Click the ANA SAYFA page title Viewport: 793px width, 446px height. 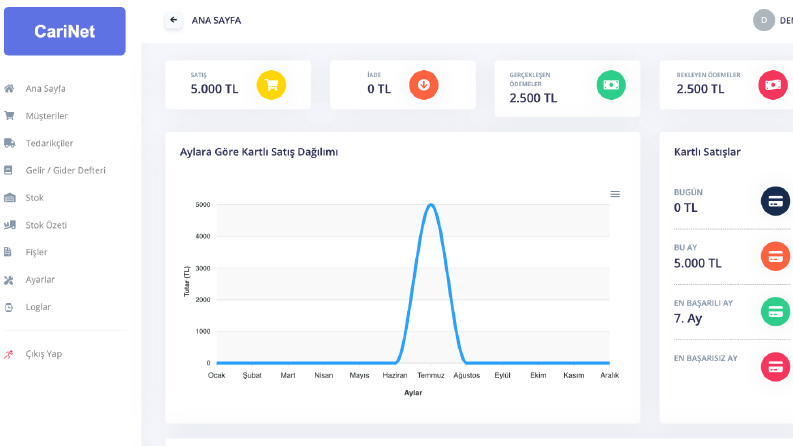point(216,20)
